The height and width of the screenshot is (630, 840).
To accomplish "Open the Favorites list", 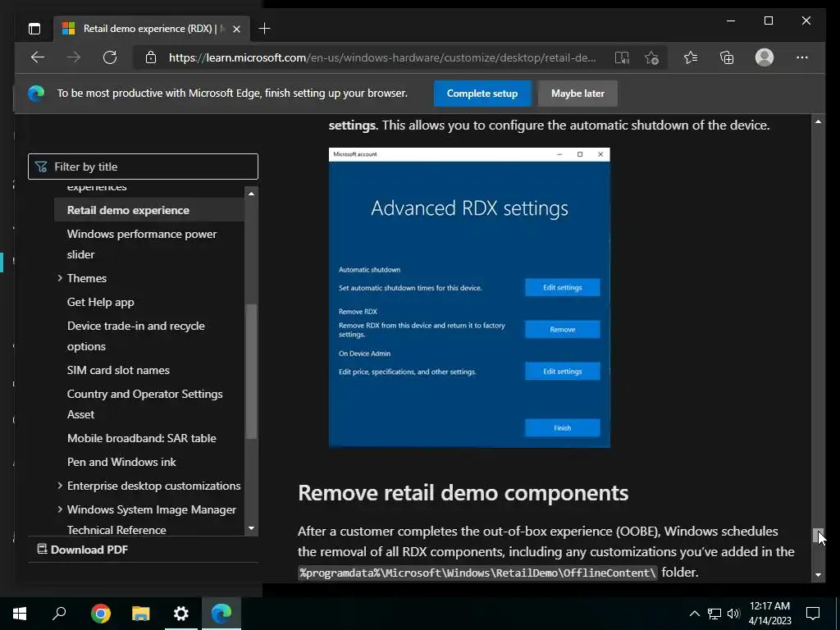I will (691, 57).
